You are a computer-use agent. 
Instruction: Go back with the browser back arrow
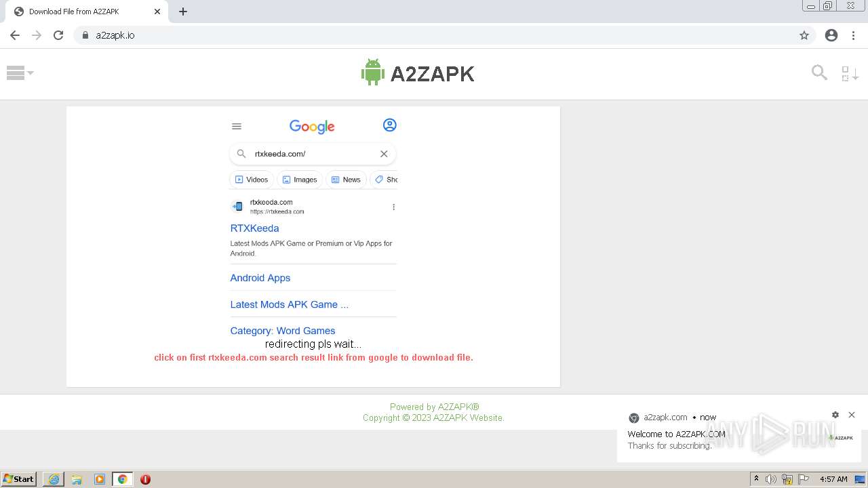point(15,35)
